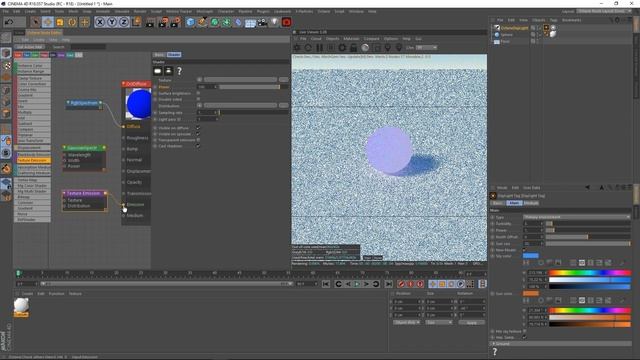Select the Scale tool in toolbar
Image resolution: width=640 pixels, height=360 pixels.
pyautogui.click(x=60, y=22)
